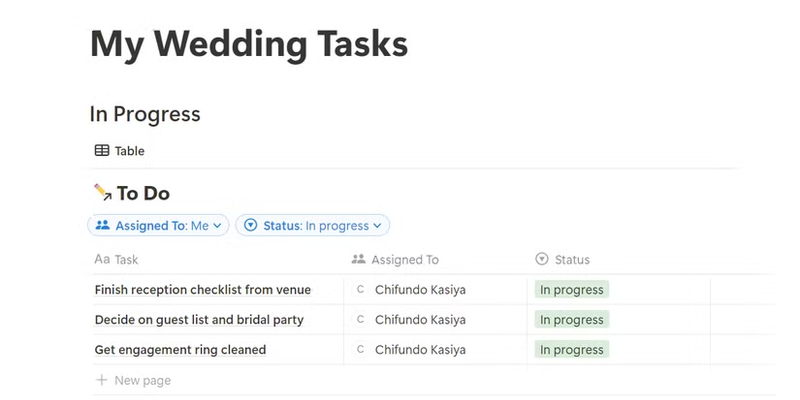The image size is (800, 400).
Task: Click avatar for Get engagement ring cleaned assignee
Action: (x=360, y=350)
